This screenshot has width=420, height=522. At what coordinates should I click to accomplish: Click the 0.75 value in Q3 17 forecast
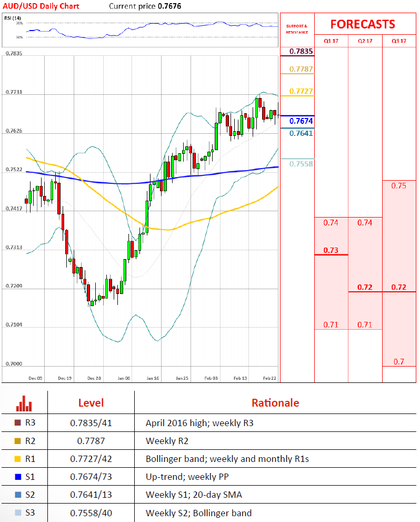[398, 186]
